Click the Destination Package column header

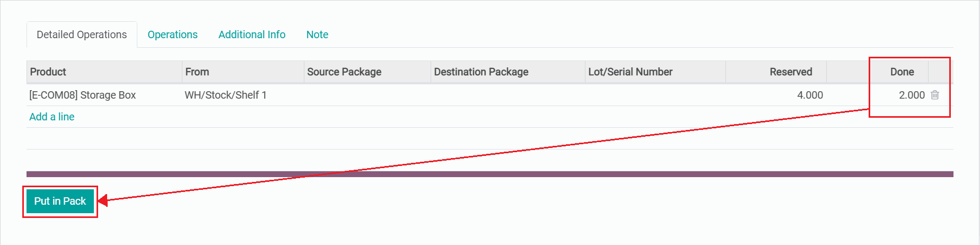click(x=481, y=72)
